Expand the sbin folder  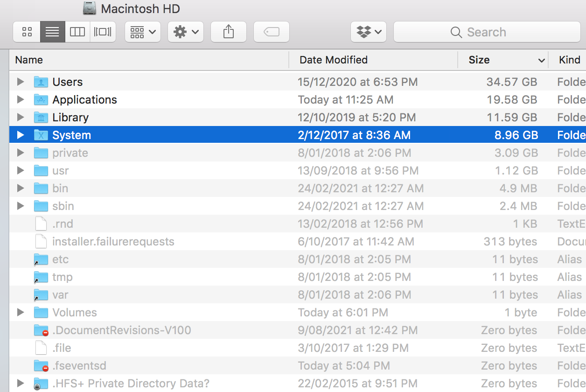[20, 206]
